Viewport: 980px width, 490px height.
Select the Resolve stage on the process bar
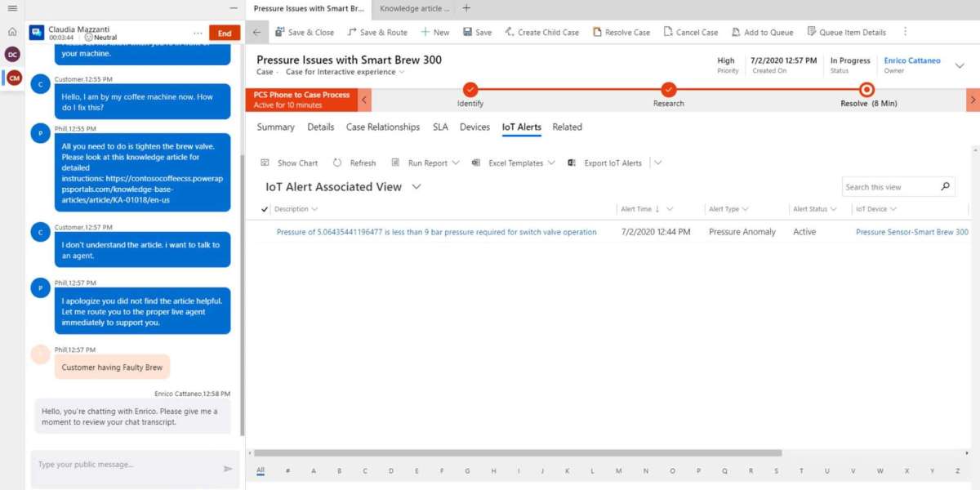[866, 92]
